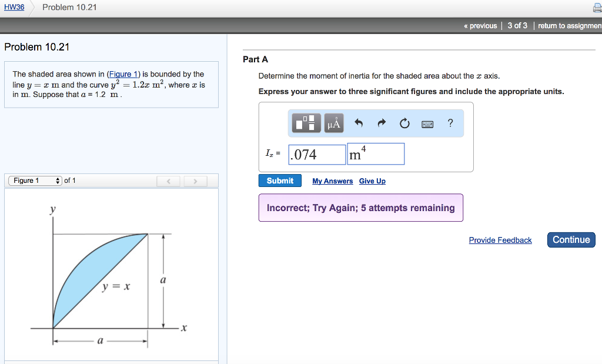The height and width of the screenshot is (364, 602).
Task: Select the μÅ units insertion icon
Action: 333,123
